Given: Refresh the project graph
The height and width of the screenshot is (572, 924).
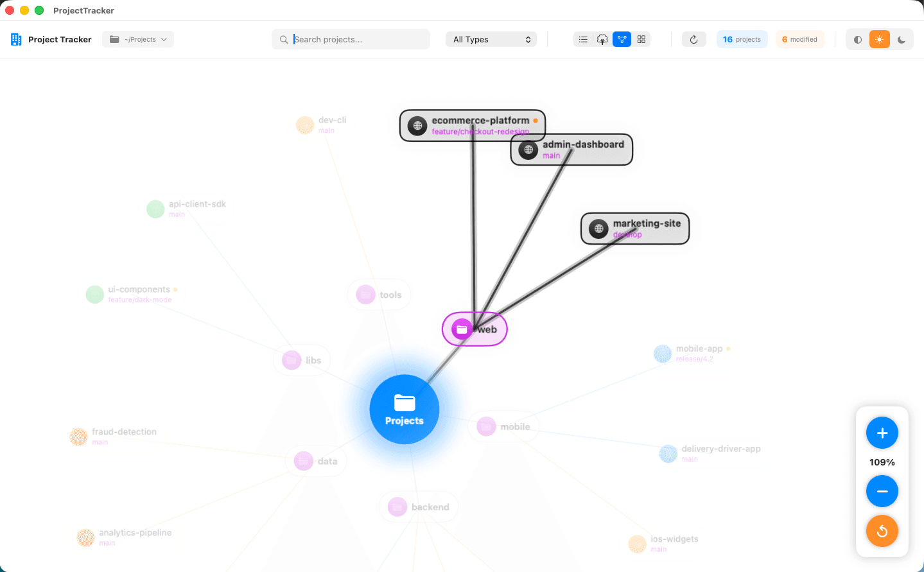Looking at the screenshot, I should [x=693, y=39].
